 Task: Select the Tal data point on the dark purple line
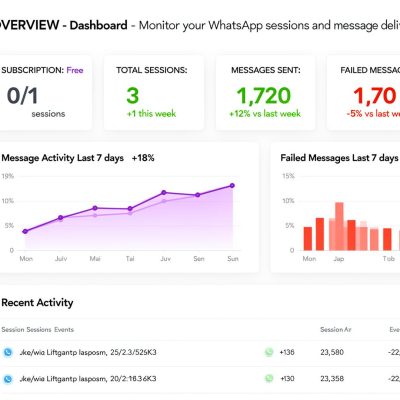130,209
